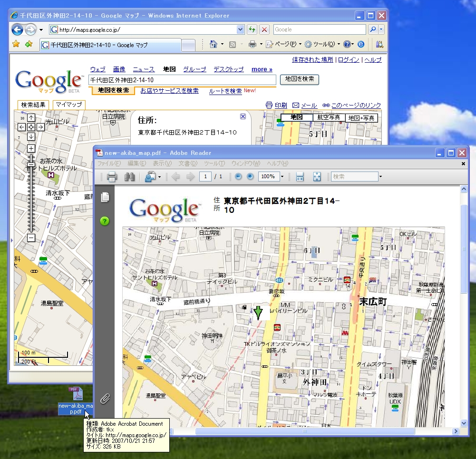The width and height of the screenshot is (476, 459).
Task: Select the new-akiba_map.pdf desktop file icon
Action: coord(76,401)
